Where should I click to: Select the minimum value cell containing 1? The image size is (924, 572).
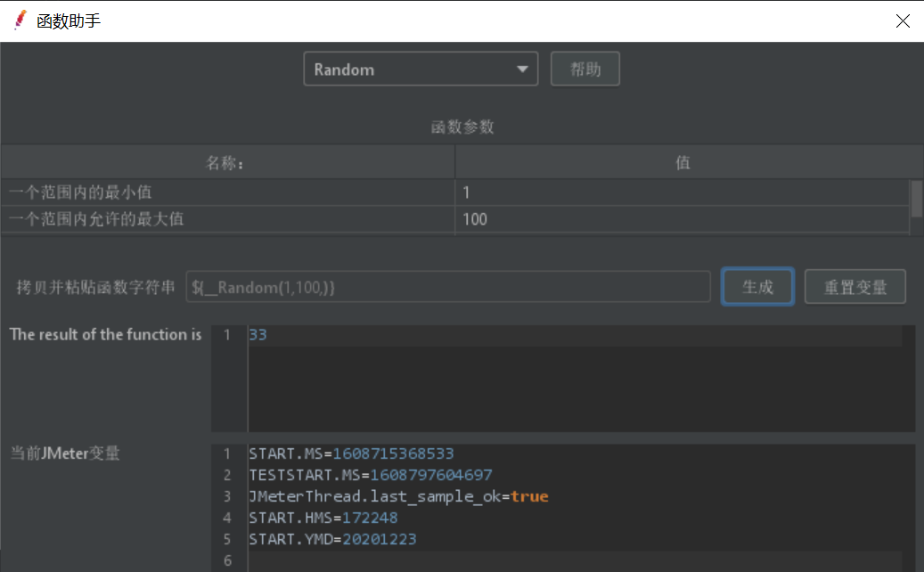tap(682, 192)
